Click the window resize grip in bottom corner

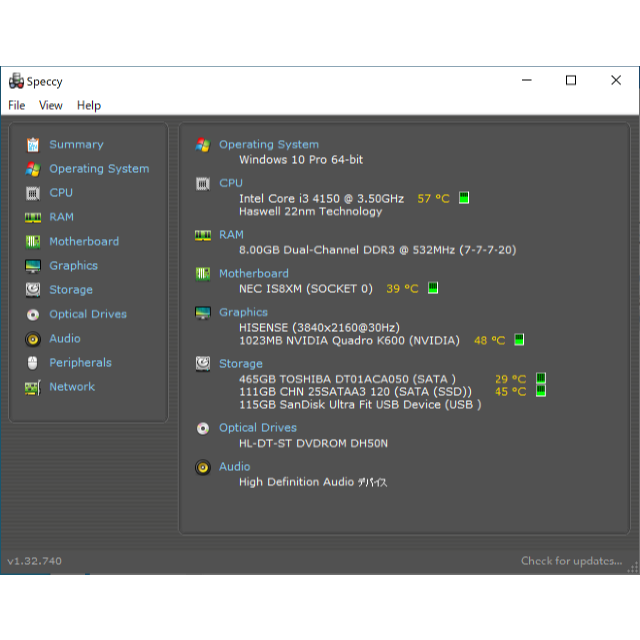tap(633, 567)
